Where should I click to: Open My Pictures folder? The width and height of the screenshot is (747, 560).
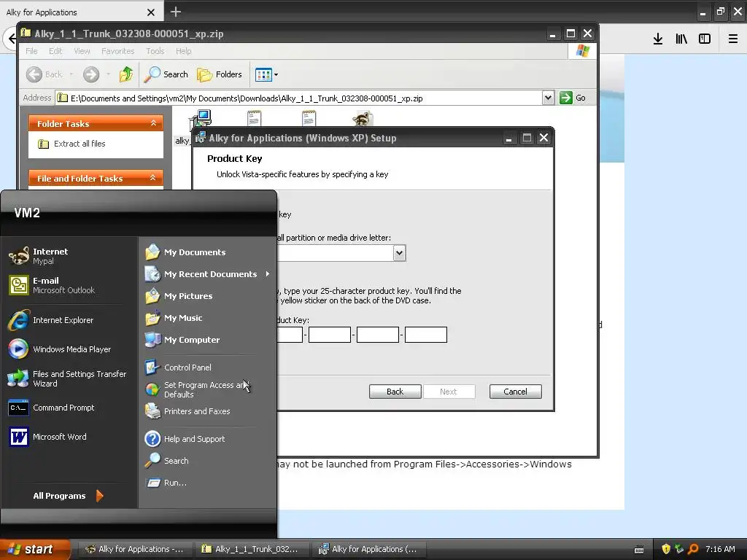[179, 296]
